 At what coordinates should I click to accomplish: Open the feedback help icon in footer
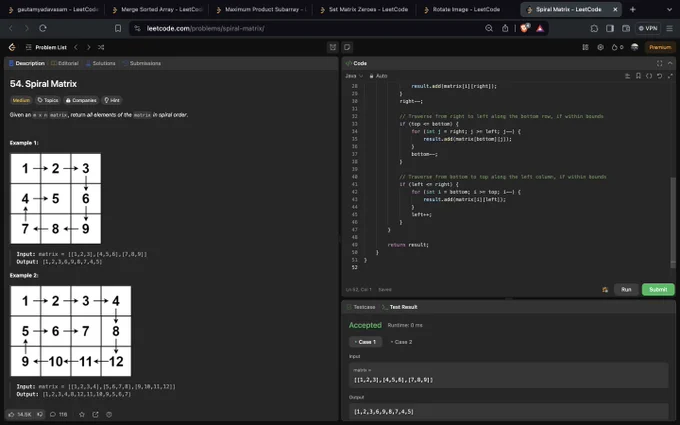(109, 415)
